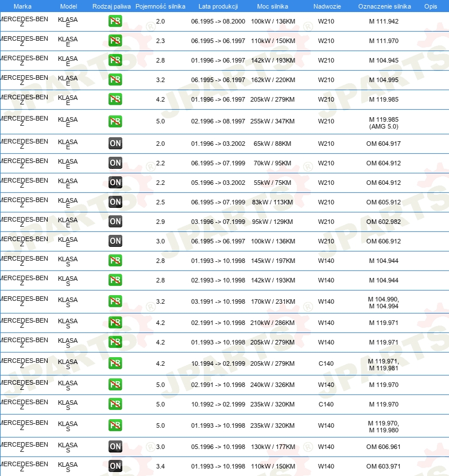Click ON icon in 70kW / 95KM row
This screenshot has height=476, width=449.
pos(115,163)
